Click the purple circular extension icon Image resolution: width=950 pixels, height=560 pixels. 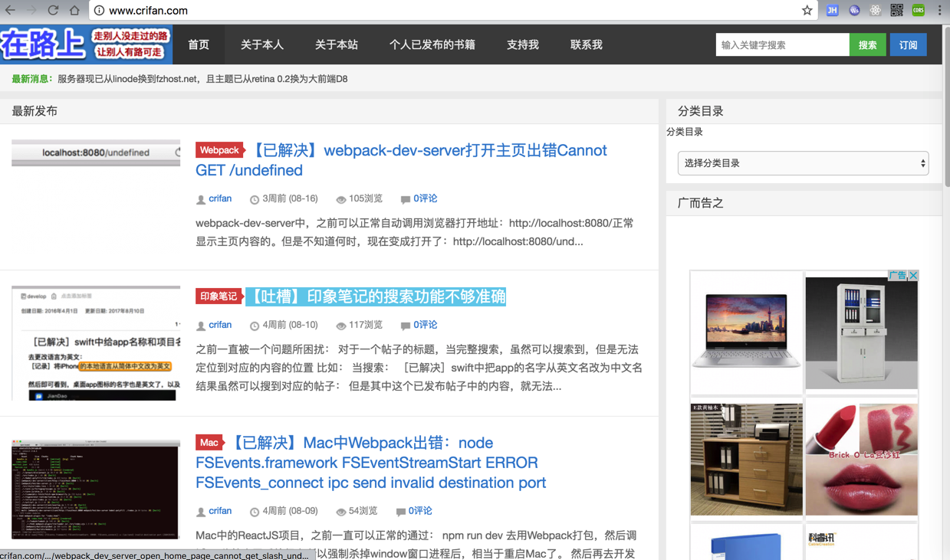click(x=853, y=11)
